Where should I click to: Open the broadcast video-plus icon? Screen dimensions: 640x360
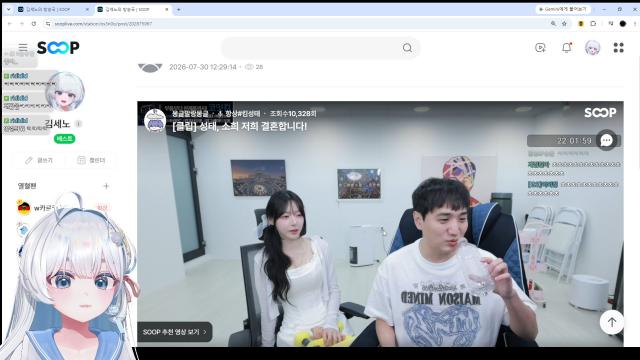tap(540, 48)
